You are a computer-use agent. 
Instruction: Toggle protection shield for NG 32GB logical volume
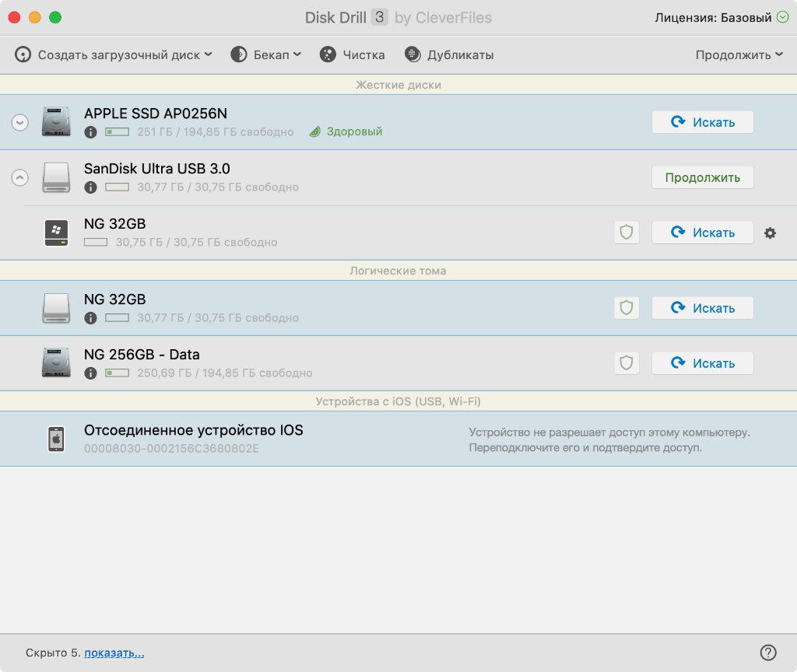(627, 308)
